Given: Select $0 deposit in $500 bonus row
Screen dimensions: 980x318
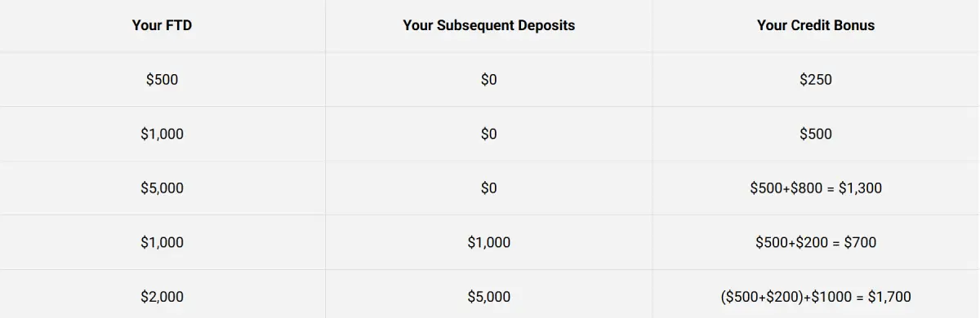Looking at the screenshot, I should click(488, 134).
